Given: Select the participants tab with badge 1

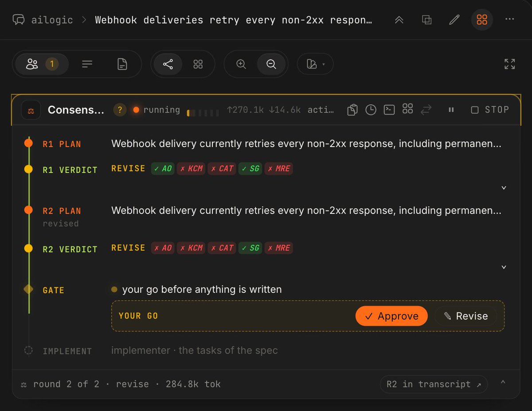Looking at the screenshot, I should (42, 64).
